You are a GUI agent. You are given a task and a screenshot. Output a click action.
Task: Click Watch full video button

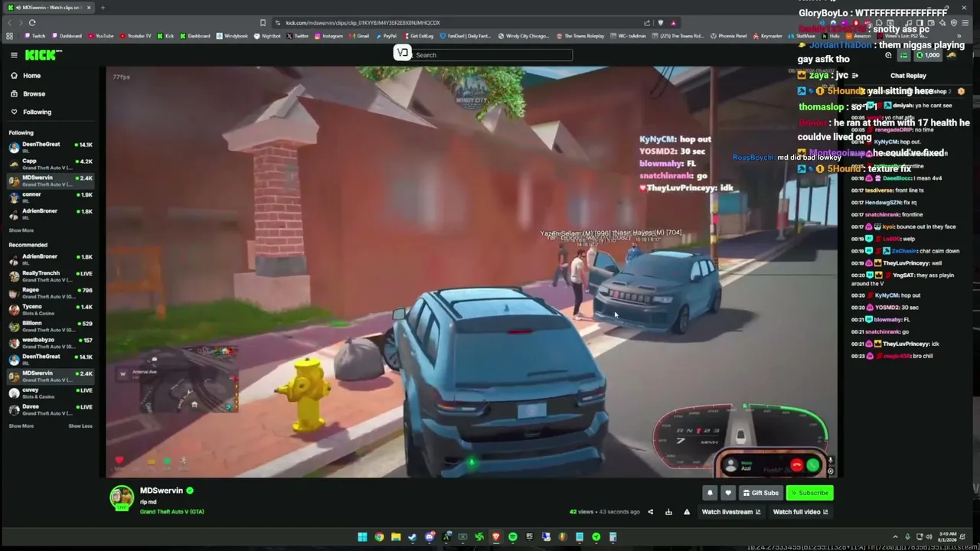pyautogui.click(x=800, y=512)
